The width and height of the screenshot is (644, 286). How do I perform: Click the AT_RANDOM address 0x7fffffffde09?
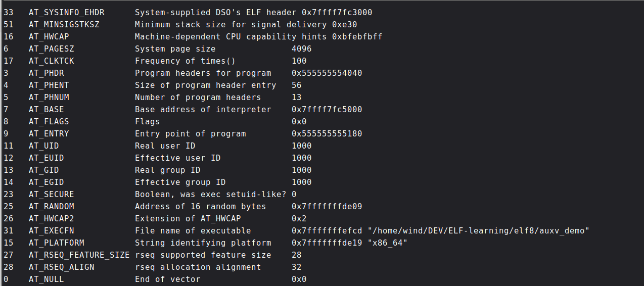(327, 206)
